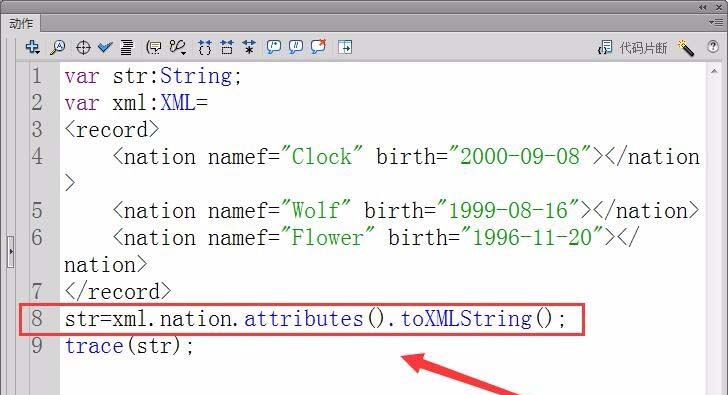Check syntax with the blue checkmark
Screen dimensions: 728x395
pyautogui.click(x=105, y=47)
